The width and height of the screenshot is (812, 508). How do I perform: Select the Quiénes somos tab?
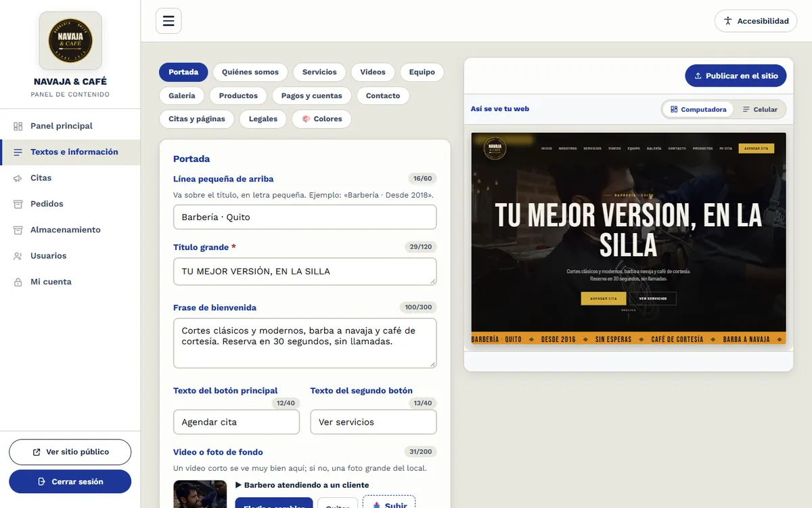click(x=250, y=72)
